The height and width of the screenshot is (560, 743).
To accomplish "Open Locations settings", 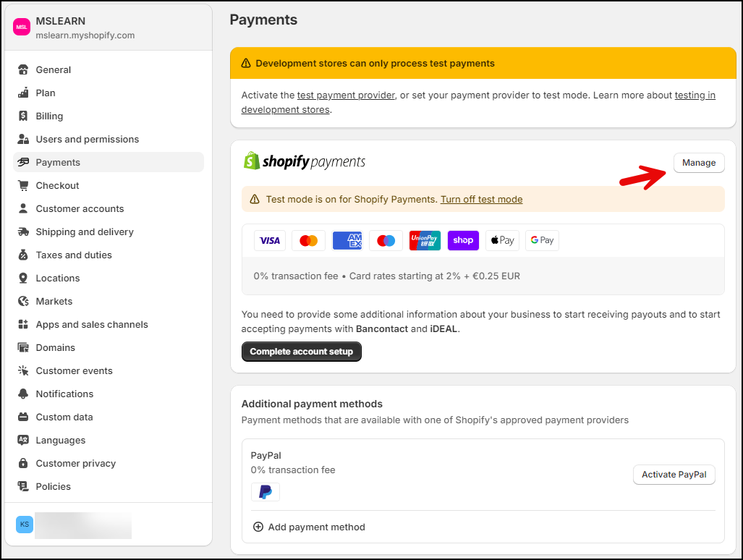I will (x=109, y=278).
